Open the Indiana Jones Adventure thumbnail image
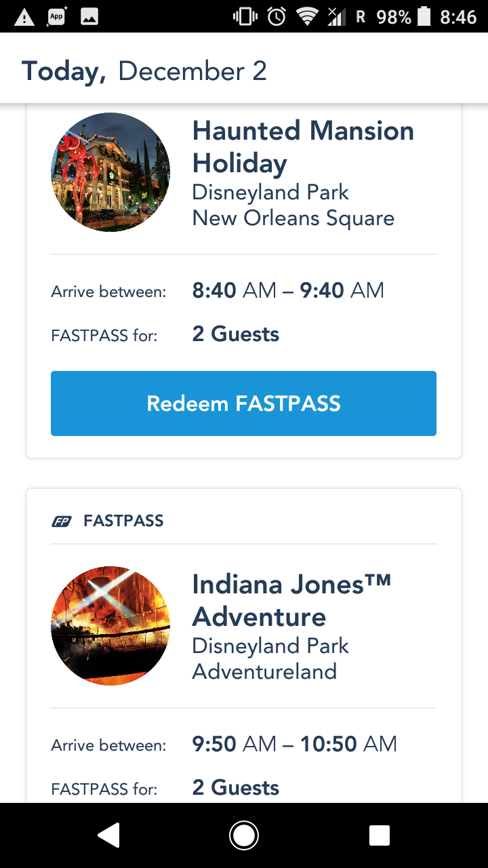 tap(110, 626)
